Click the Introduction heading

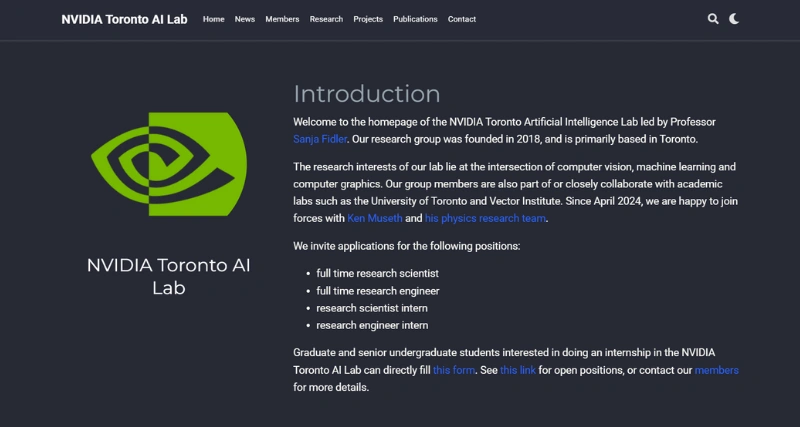point(366,94)
